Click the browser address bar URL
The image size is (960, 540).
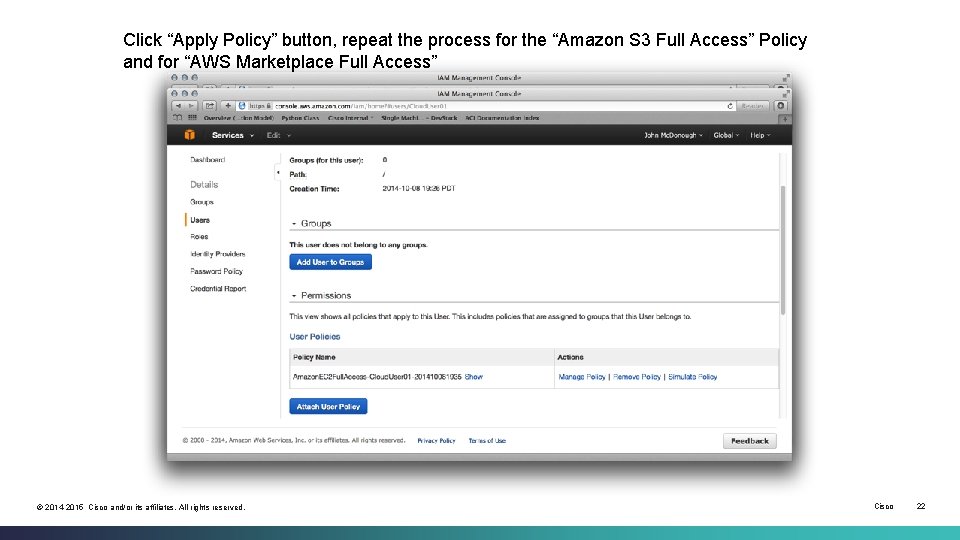click(361, 106)
